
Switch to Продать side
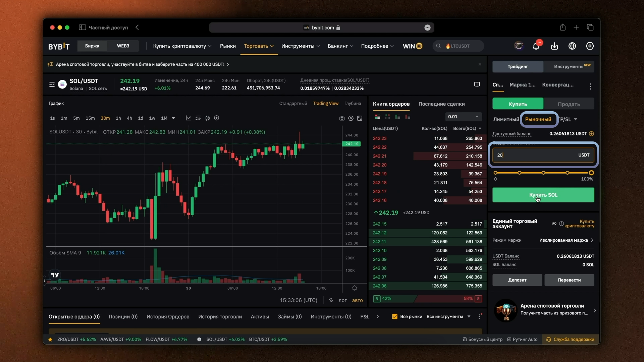(569, 104)
